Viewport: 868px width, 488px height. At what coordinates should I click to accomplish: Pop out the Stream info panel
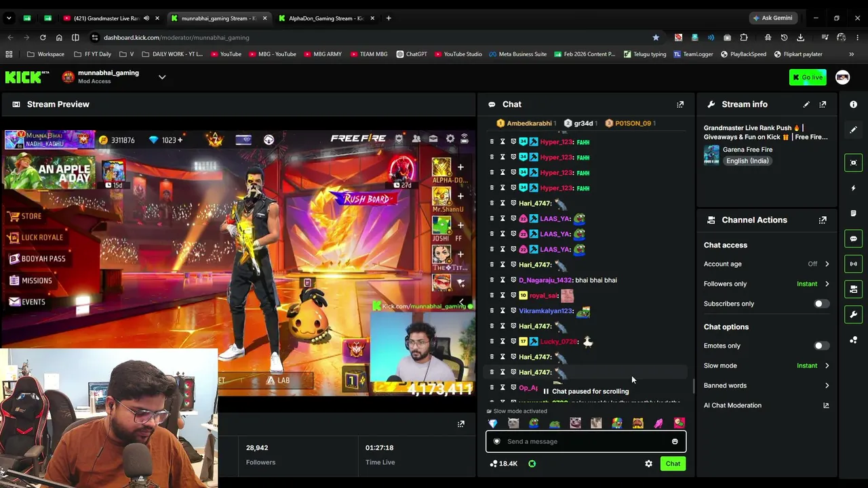coord(823,104)
